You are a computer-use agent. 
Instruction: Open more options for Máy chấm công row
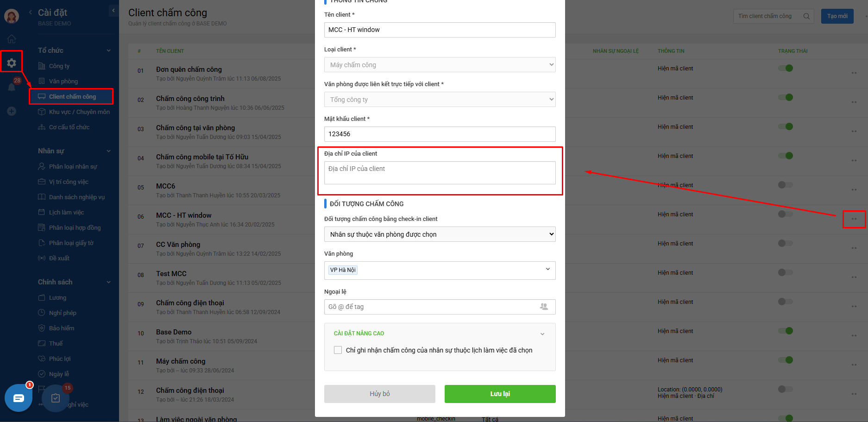tap(854, 365)
